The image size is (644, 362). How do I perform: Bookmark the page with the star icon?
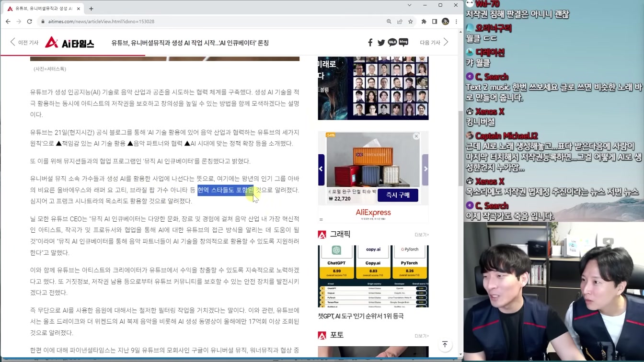pos(411,22)
